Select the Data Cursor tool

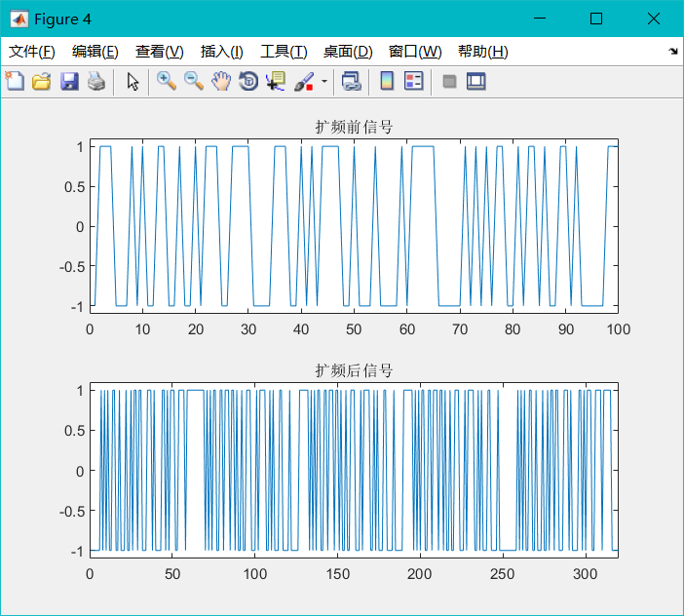(276, 81)
